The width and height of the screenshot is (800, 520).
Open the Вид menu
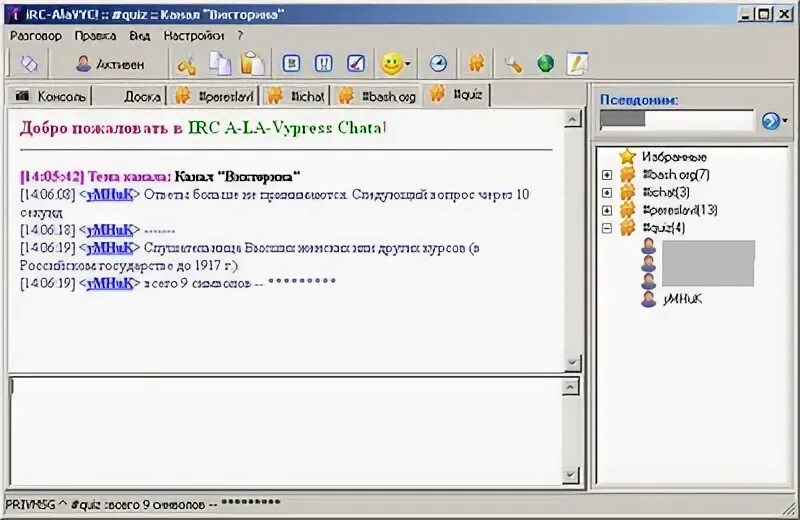point(139,36)
